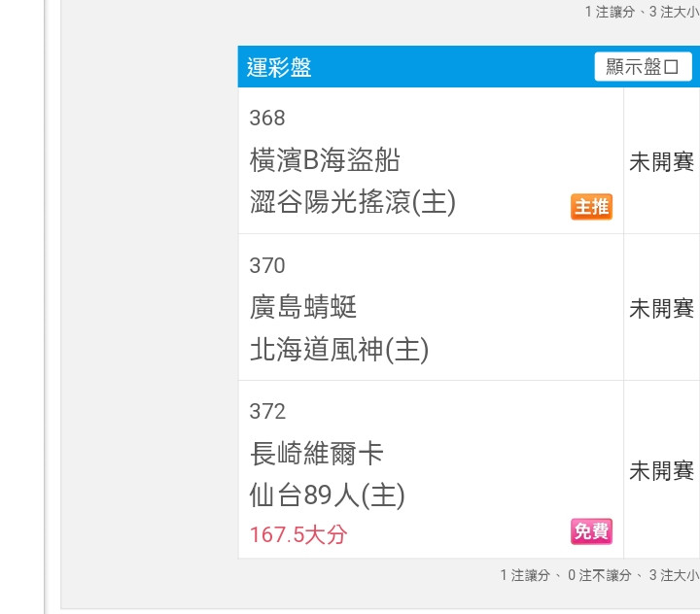Open game number 372

pos(267,411)
